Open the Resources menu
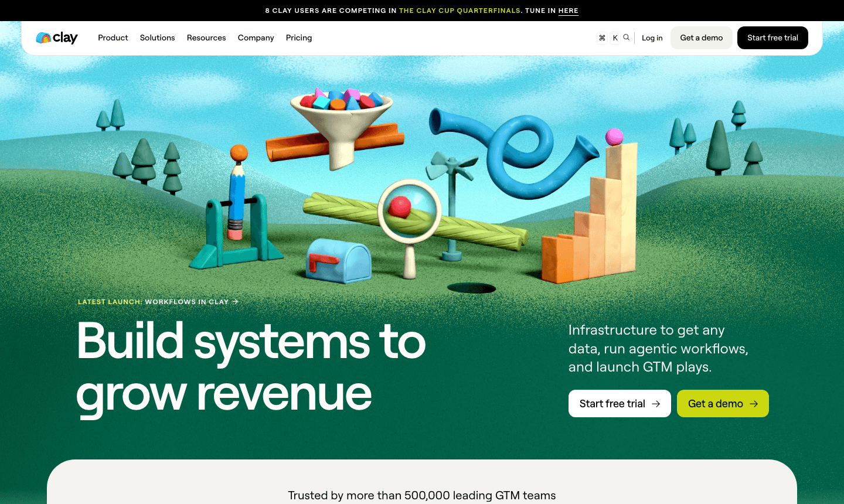 click(x=206, y=38)
